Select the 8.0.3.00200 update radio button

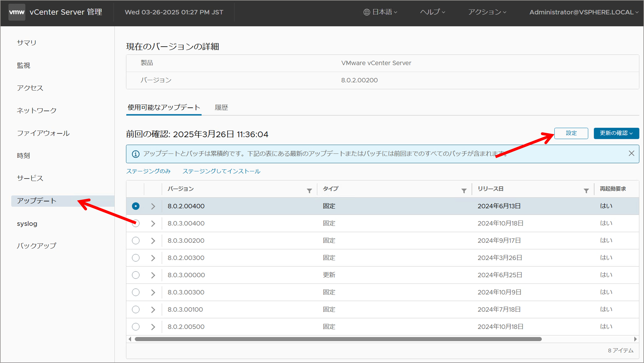click(136, 240)
